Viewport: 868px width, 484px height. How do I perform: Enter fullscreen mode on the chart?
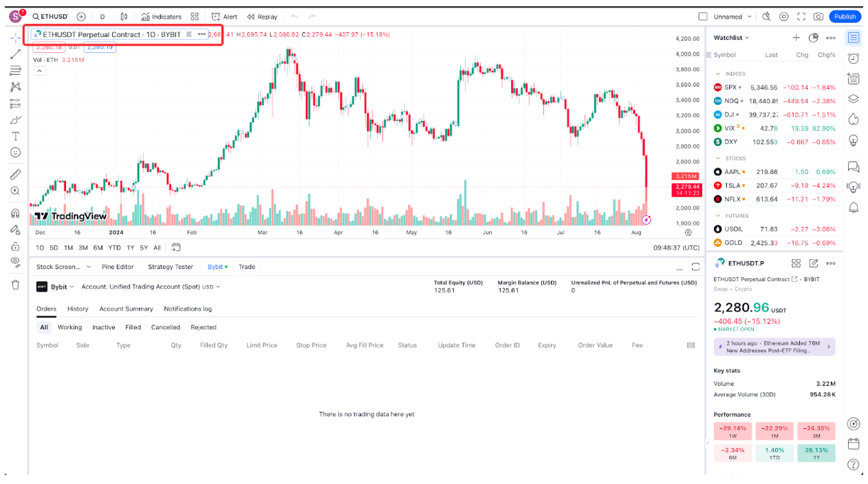point(801,16)
